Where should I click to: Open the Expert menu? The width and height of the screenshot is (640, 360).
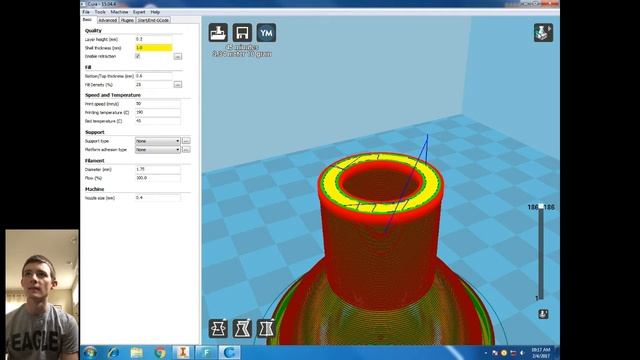pos(139,12)
